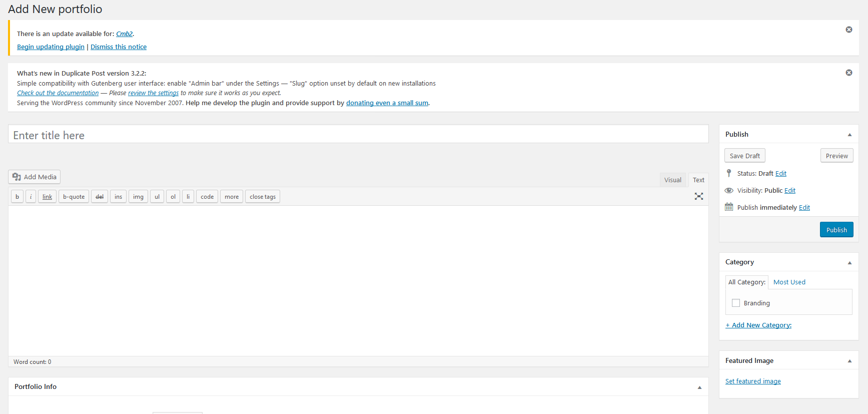The width and height of the screenshot is (868, 414).
Task: Insert code tag from editor toolbar
Action: click(x=207, y=197)
